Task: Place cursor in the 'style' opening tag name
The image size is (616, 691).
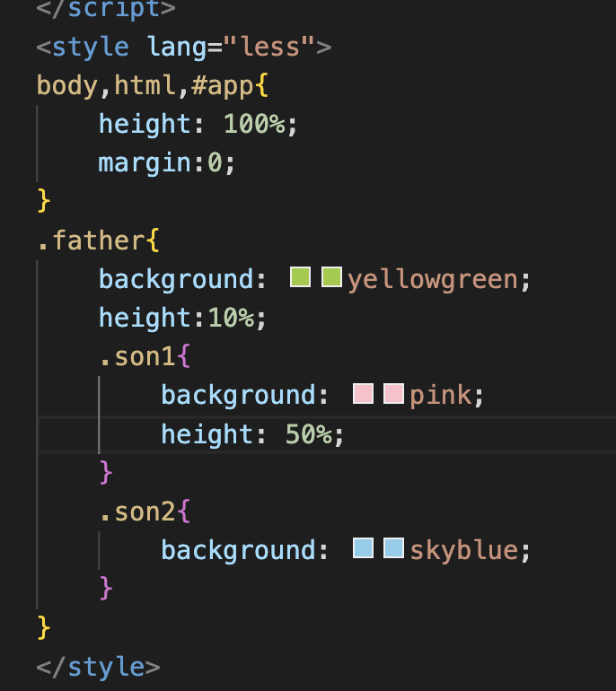Action: (x=91, y=47)
